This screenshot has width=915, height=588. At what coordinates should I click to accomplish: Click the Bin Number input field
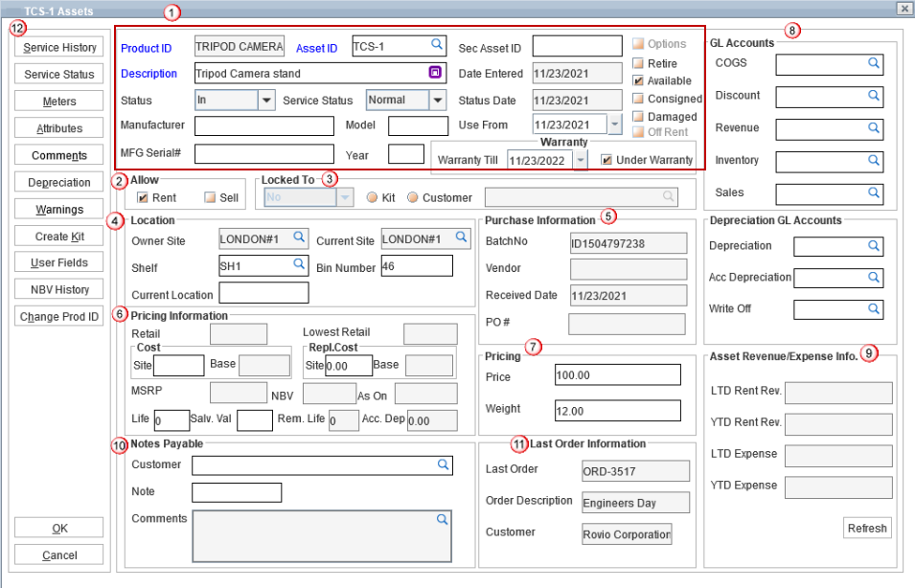tap(417, 266)
